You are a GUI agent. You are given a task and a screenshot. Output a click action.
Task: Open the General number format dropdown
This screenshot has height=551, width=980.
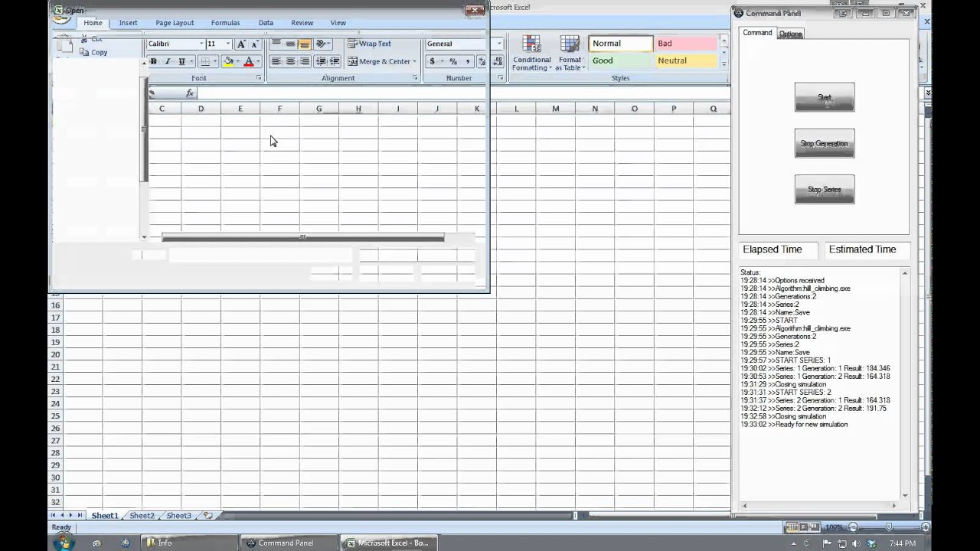(x=499, y=44)
